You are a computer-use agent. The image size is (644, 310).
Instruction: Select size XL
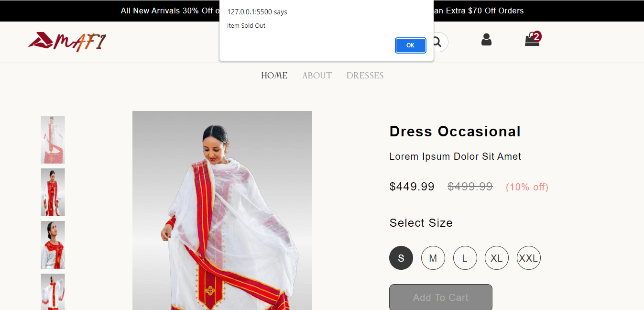(497, 258)
